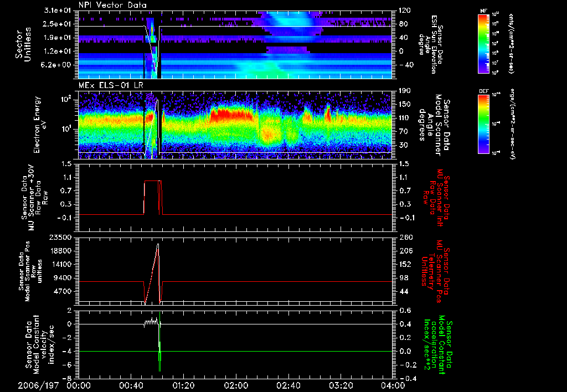Click the 'Sector Unitless' axis label
The height and width of the screenshot is (392, 567).
click(x=23, y=44)
